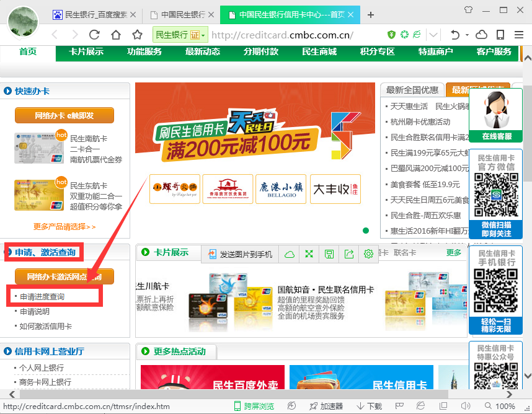Screen dimensions: 532x414
Task: Close the 中国民生银行信用卡中心 tab
Action: pyautogui.click(x=351, y=15)
